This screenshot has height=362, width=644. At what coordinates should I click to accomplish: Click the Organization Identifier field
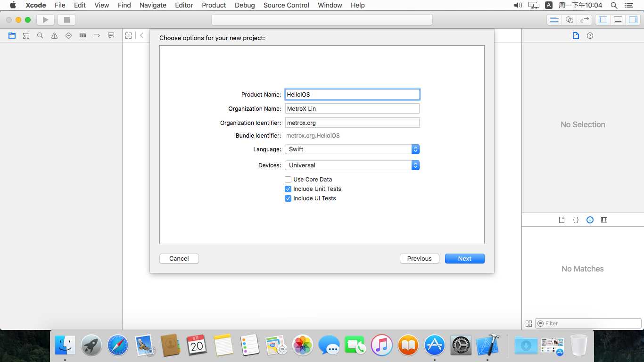352,123
